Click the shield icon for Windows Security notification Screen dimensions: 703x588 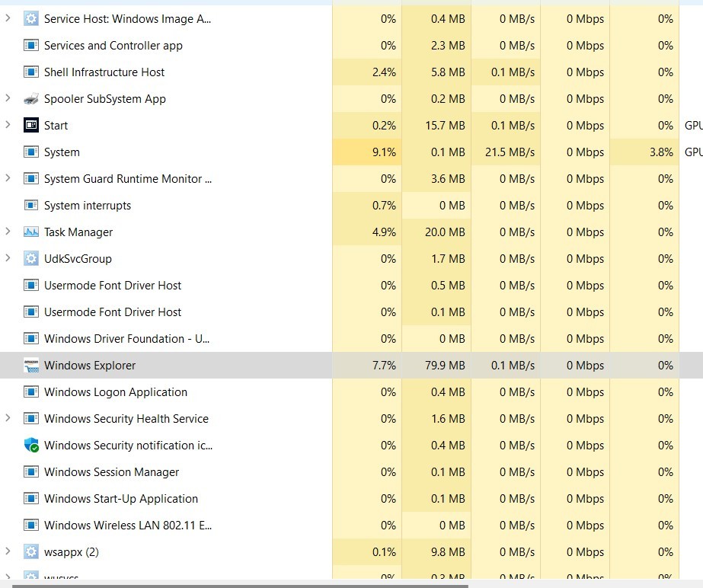[31, 445]
